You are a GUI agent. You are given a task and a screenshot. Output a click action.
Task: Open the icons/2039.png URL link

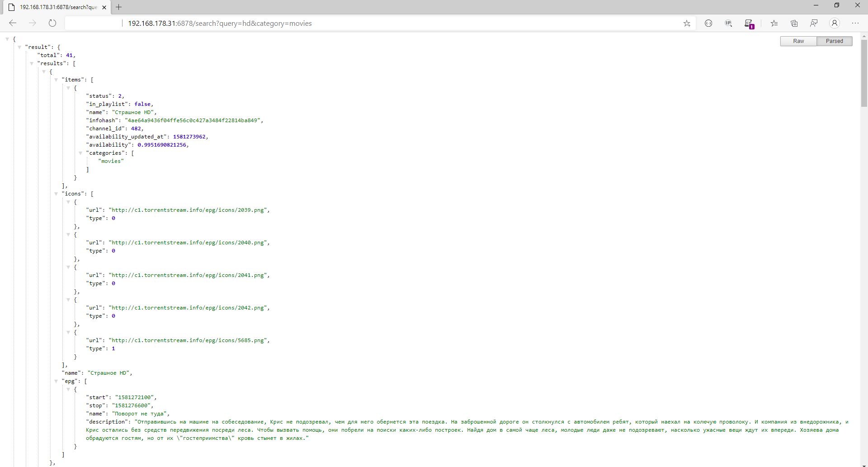point(188,210)
